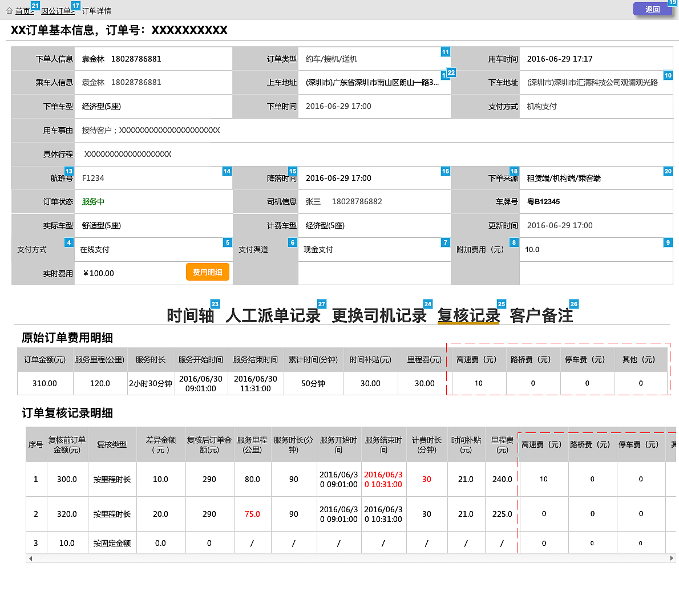
Task: Click order type 约车/接机/送机 value
Action: tap(332, 59)
